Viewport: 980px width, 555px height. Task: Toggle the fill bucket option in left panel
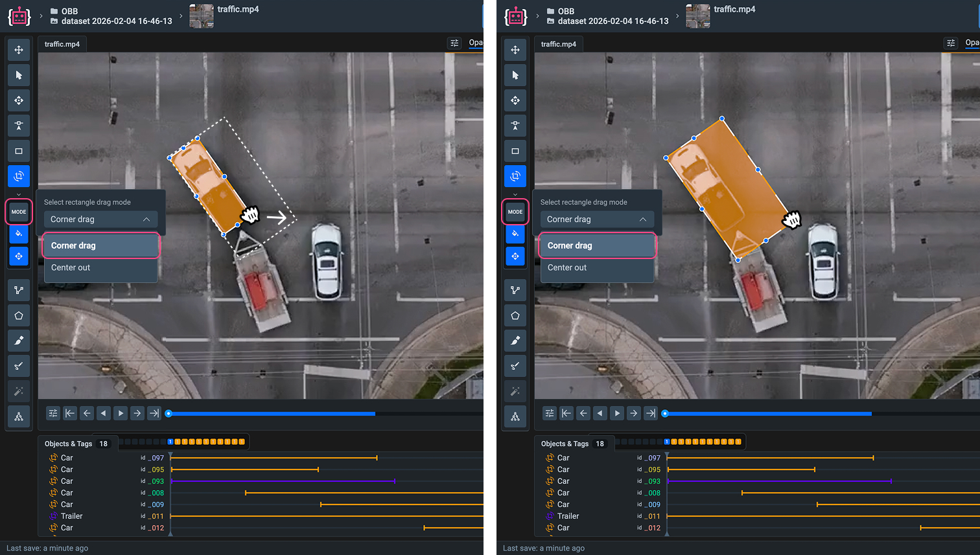[x=19, y=233]
